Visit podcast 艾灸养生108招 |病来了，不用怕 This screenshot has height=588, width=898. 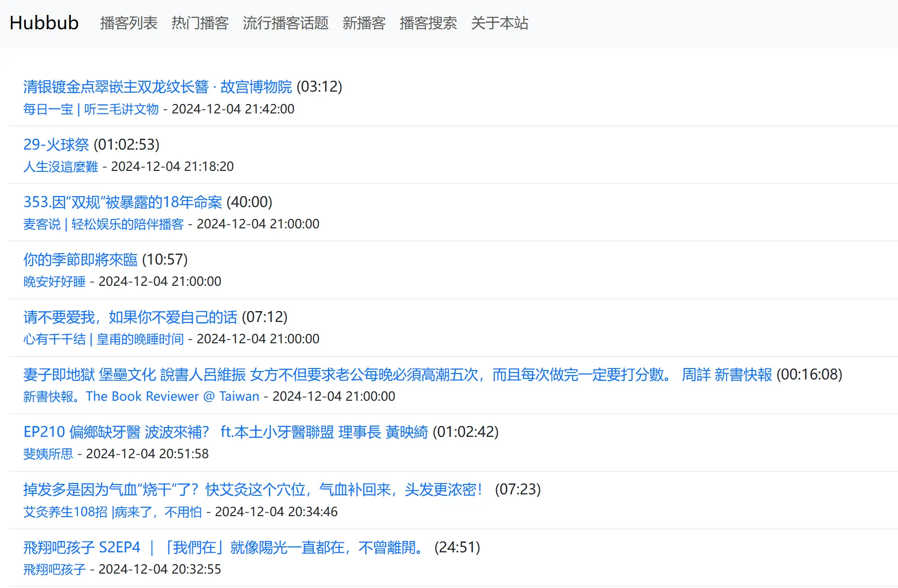point(112,512)
